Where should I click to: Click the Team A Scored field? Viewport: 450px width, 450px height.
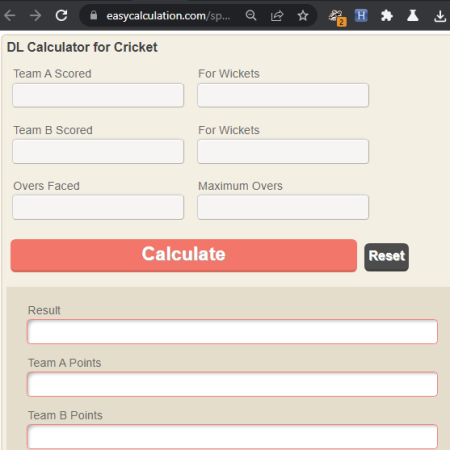98,95
